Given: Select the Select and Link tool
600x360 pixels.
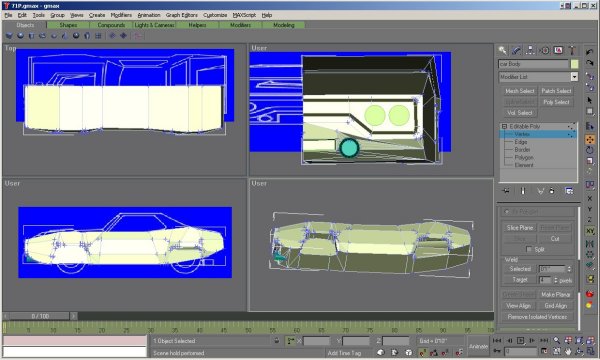Looking at the screenshot, I should pyautogui.click(x=590, y=77).
